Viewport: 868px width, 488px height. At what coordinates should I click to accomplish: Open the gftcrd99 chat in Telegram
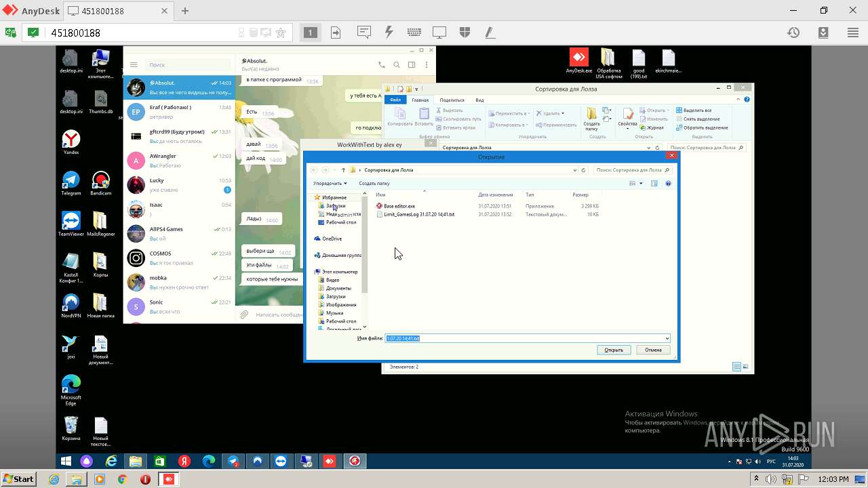(179, 136)
